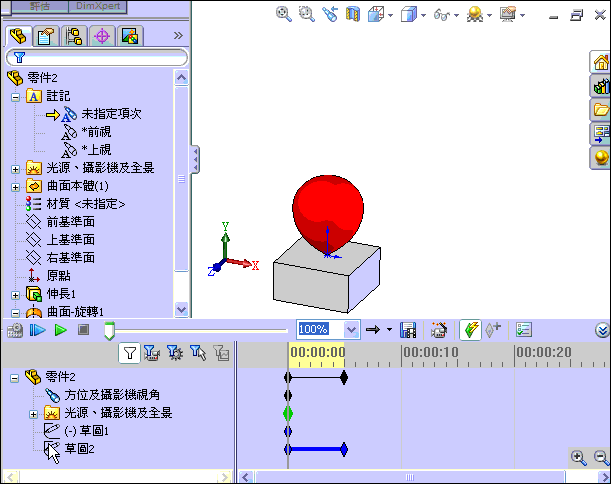Activate the Section View icon
611x484 pixels.
[x=353, y=14]
